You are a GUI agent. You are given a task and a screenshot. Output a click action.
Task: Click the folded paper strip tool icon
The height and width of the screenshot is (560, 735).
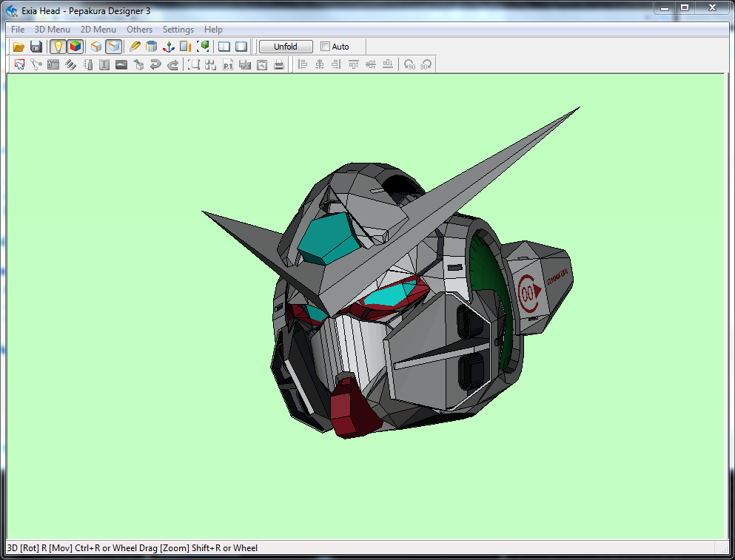tap(87, 64)
